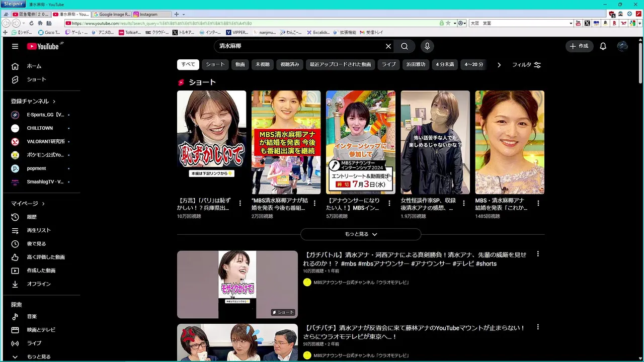644x362 pixels.
Task: Open options for 【ガチバトル】 video
Action: (x=538, y=254)
